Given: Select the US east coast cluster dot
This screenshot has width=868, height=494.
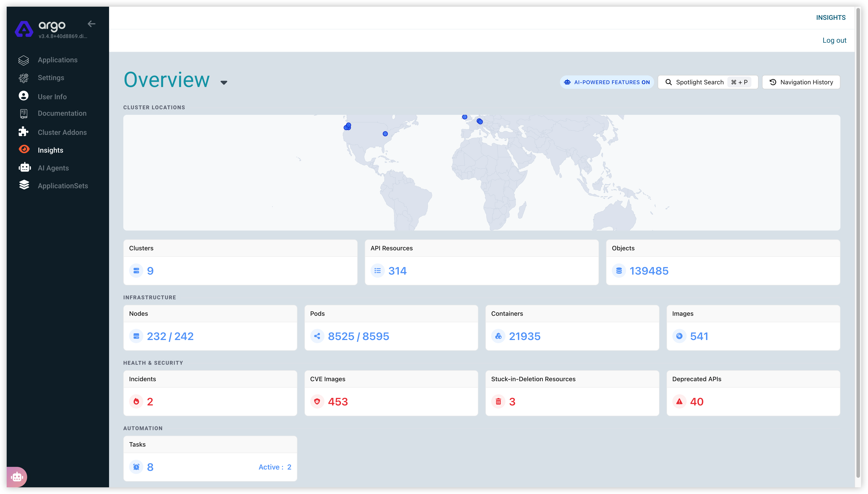Looking at the screenshot, I should (x=385, y=134).
